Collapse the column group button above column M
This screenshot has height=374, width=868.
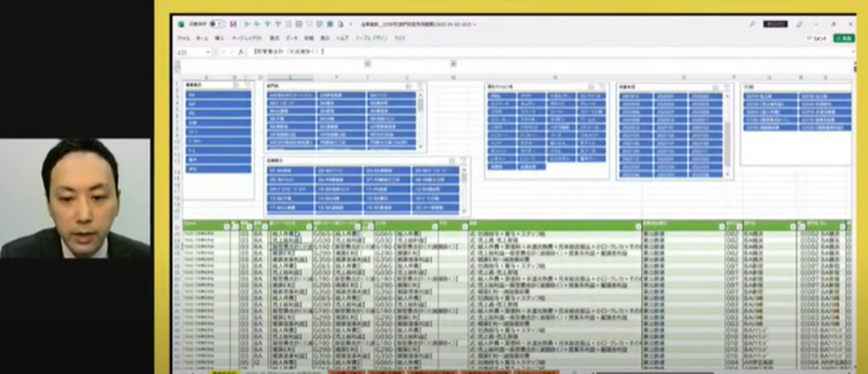point(453,63)
